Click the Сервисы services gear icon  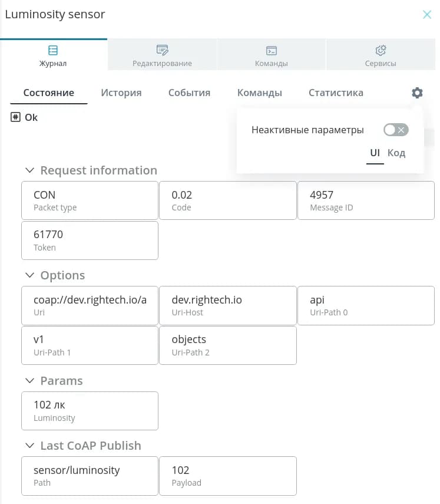[x=380, y=50]
